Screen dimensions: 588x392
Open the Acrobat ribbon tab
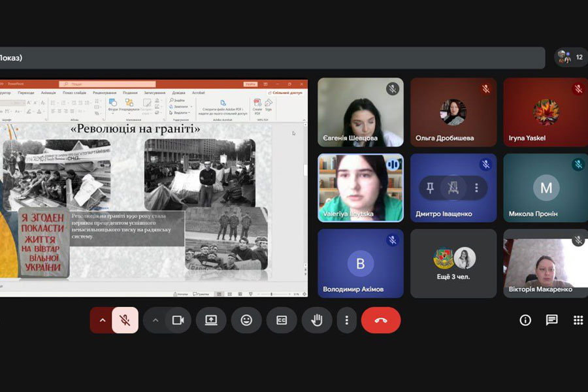click(x=199, y=93)
